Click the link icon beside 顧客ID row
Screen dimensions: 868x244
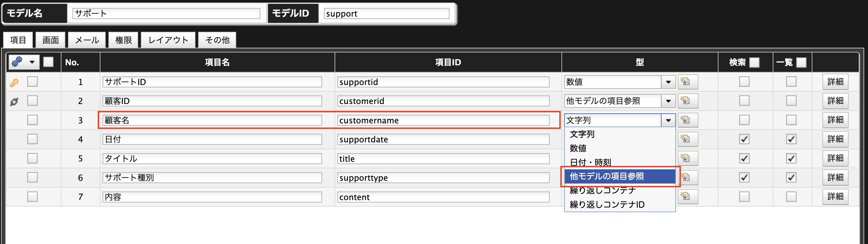click(14, 102)
